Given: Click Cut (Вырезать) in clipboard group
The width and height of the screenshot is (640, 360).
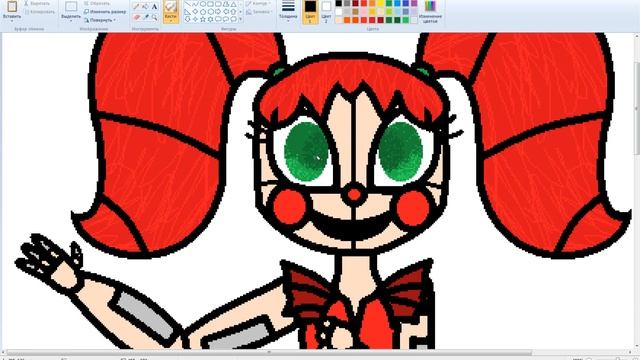Looking at the screenshot, I should (x=38, y=4).
